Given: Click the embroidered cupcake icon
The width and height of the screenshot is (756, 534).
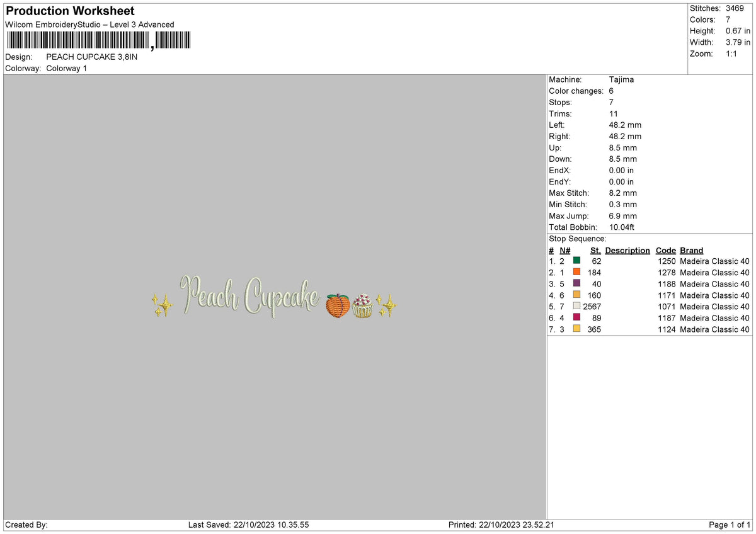Looking at the screenshot, I should (363, 305).
